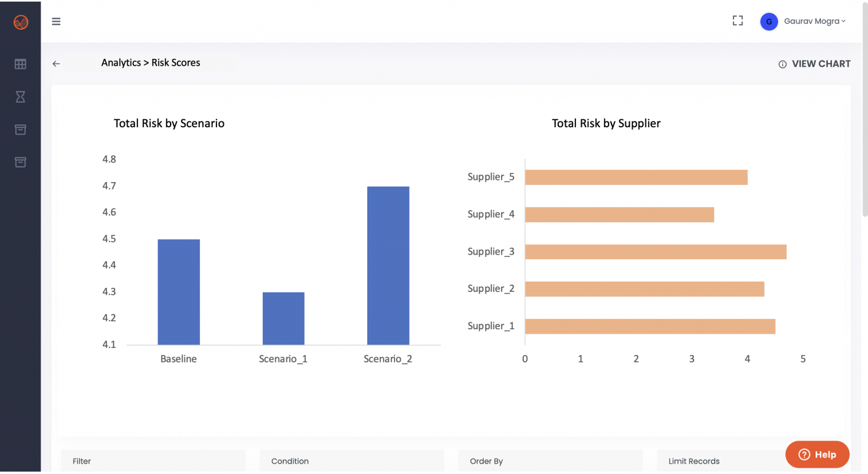
Task: Click the info icon beside VIEW CHART
Action: click(x=783, y=64)
